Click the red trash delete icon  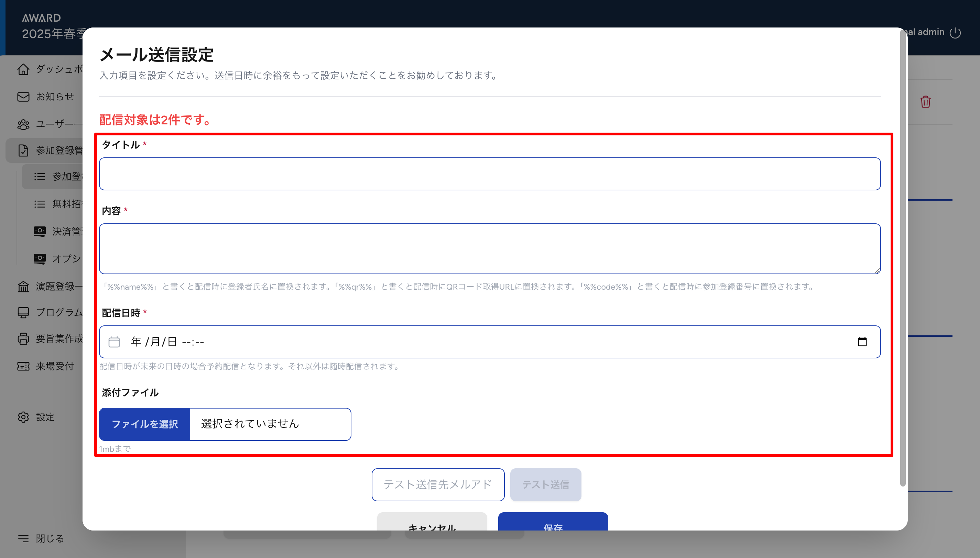click(925, 102)
